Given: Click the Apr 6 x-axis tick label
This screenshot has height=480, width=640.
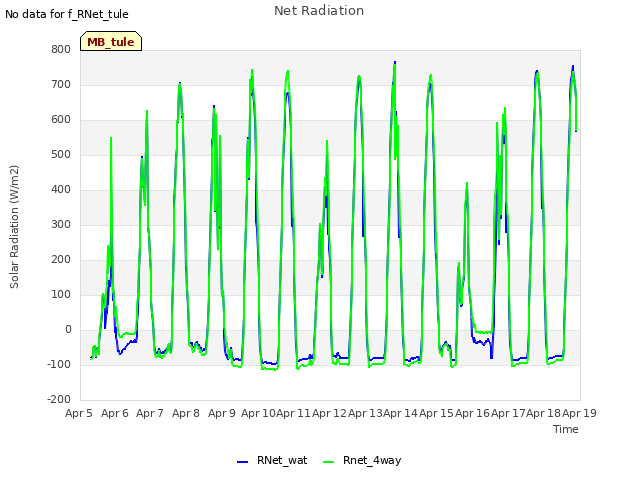Looking at the screenshot, I should (x=115, y=413).
